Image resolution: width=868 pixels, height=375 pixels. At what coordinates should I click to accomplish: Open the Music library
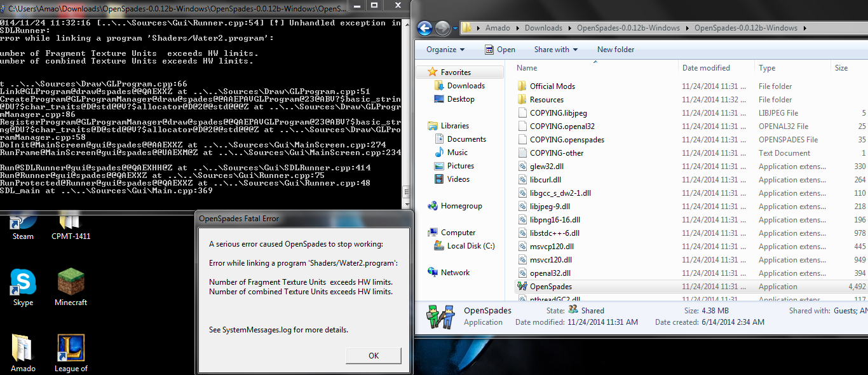(x=458, y=153)
